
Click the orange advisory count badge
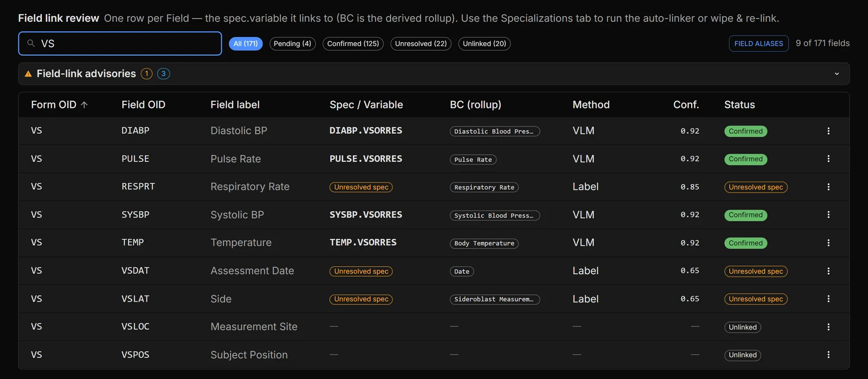146,74
